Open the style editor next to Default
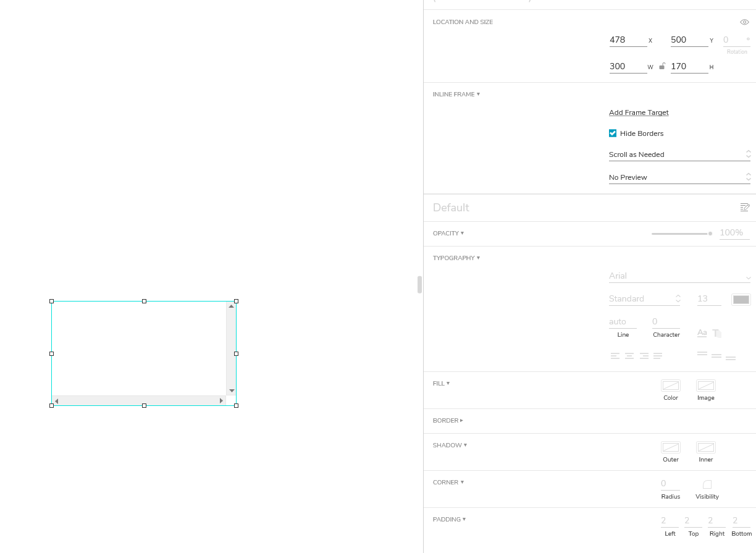Image resolution: width=756 pixels, height=553 pixels. click(x=745, y=207)
